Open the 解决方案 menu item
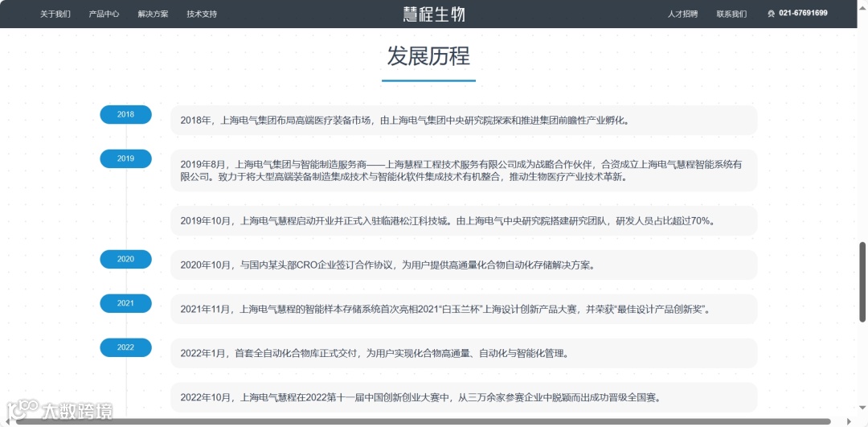This screenshot has height=427, width=868. (154, 14)
